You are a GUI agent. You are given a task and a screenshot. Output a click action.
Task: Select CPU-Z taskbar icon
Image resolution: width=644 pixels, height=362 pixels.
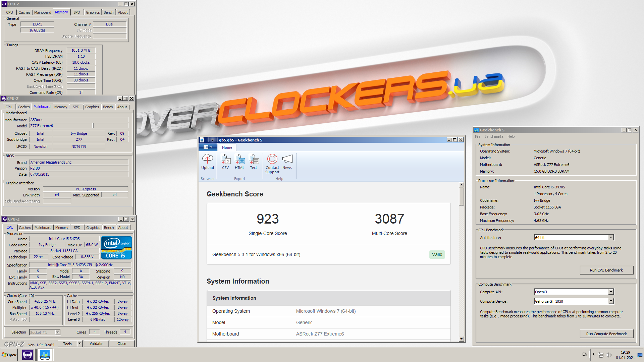pos(27,355)
